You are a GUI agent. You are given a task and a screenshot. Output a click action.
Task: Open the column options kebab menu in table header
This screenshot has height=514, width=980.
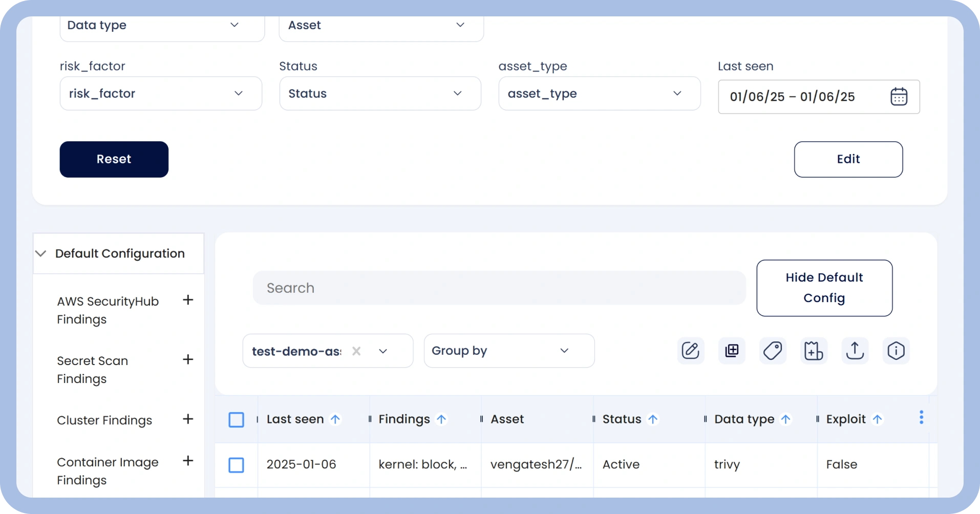(x=921, y=417)
